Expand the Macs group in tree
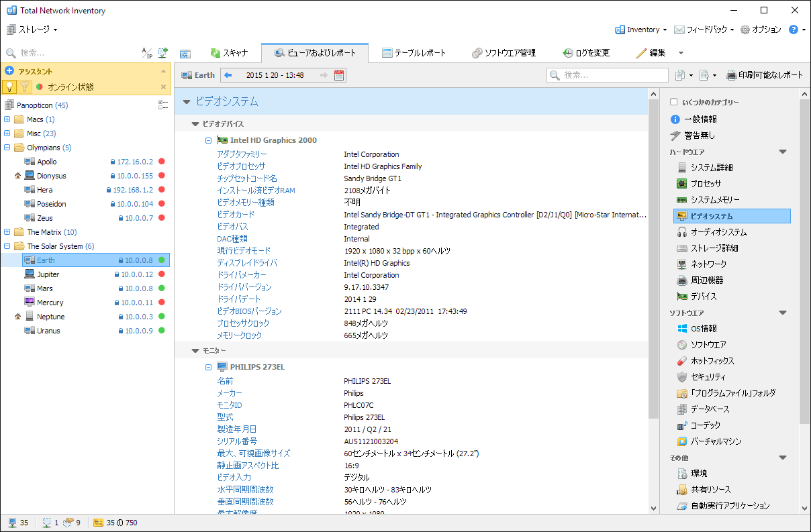The width and height of the screenshot is (811, 532). [7, 119]
